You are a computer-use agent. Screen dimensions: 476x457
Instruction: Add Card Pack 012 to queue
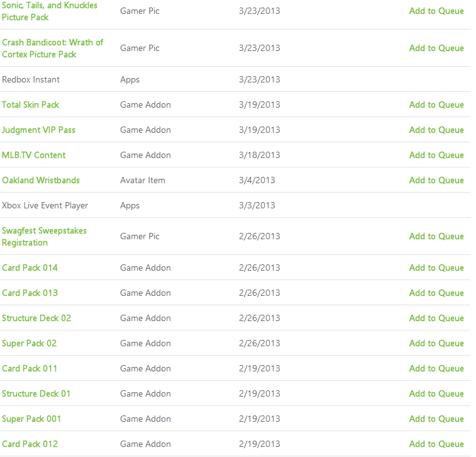coord(436,444)
